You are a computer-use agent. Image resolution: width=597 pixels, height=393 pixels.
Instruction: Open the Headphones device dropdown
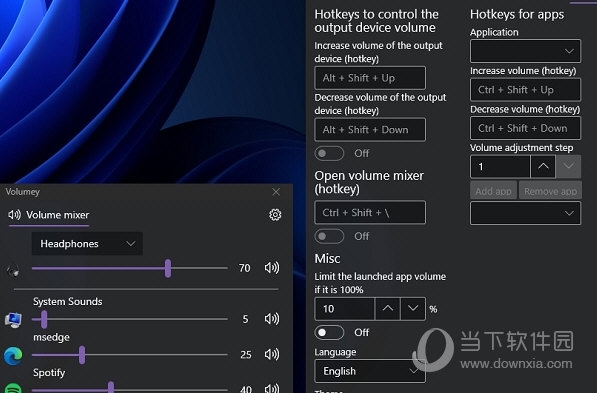tap(87, 244)
